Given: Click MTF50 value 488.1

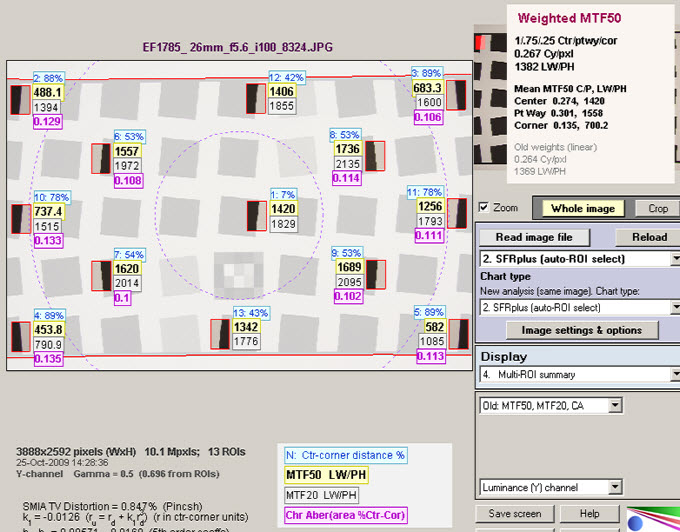Looking at the screenshot, I should point(49,92).
